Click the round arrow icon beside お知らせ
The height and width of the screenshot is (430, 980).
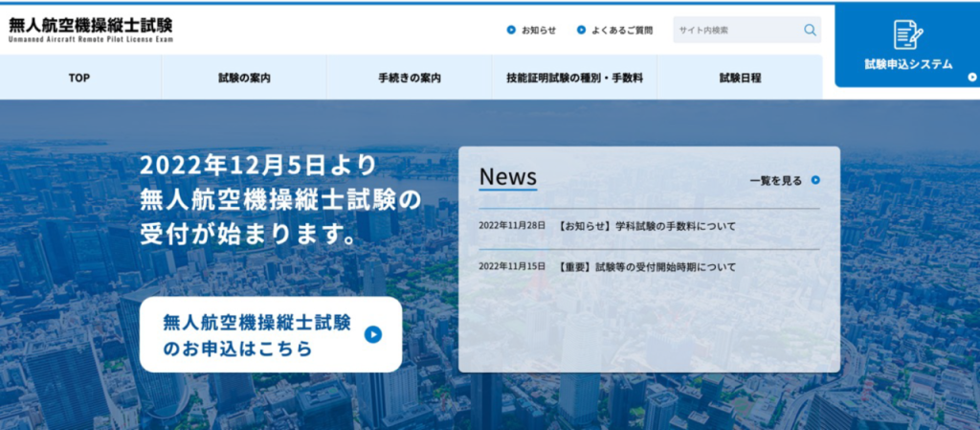tap(511, 30)
